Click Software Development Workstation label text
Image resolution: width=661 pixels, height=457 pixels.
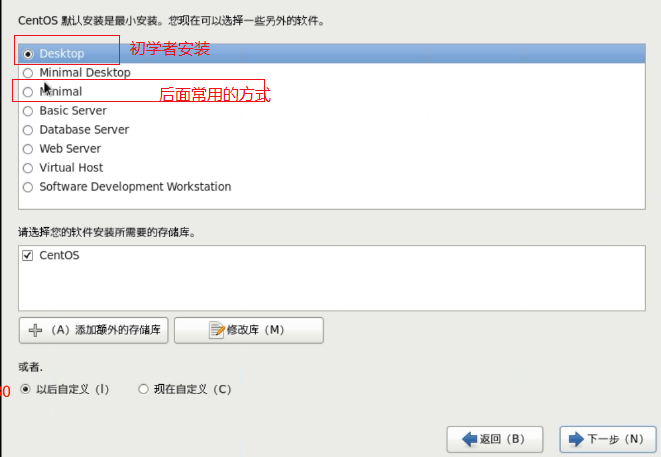pos(135,187)
